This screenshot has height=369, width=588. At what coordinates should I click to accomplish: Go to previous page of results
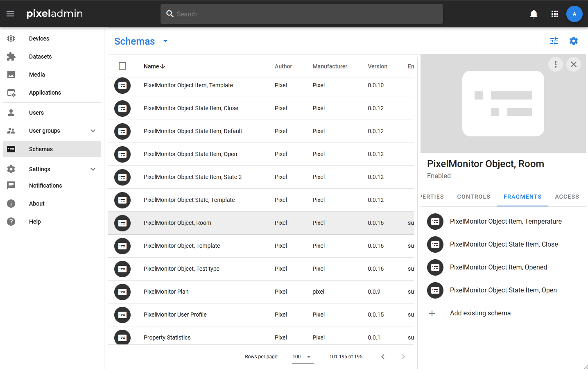[x=383, y=357]
